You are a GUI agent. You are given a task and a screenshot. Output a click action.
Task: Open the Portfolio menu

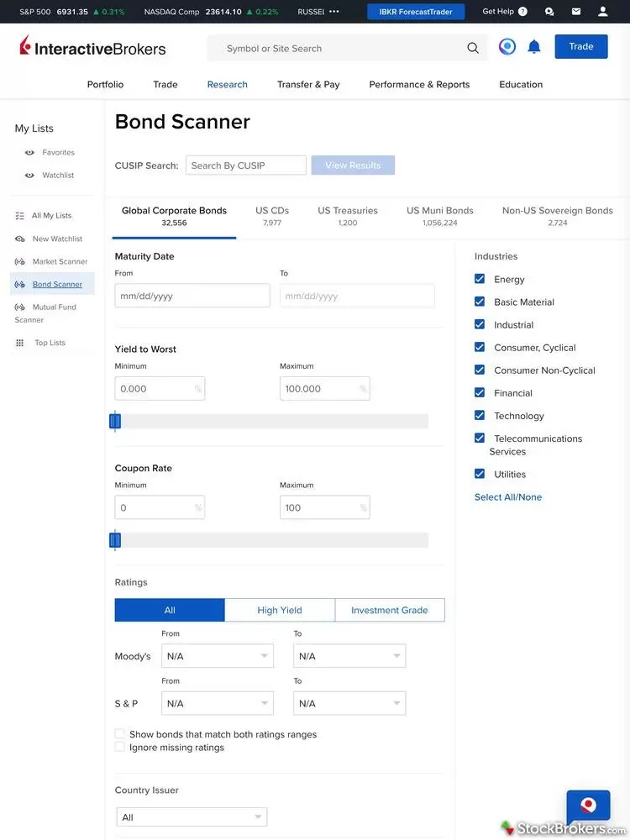coord(106,84)
